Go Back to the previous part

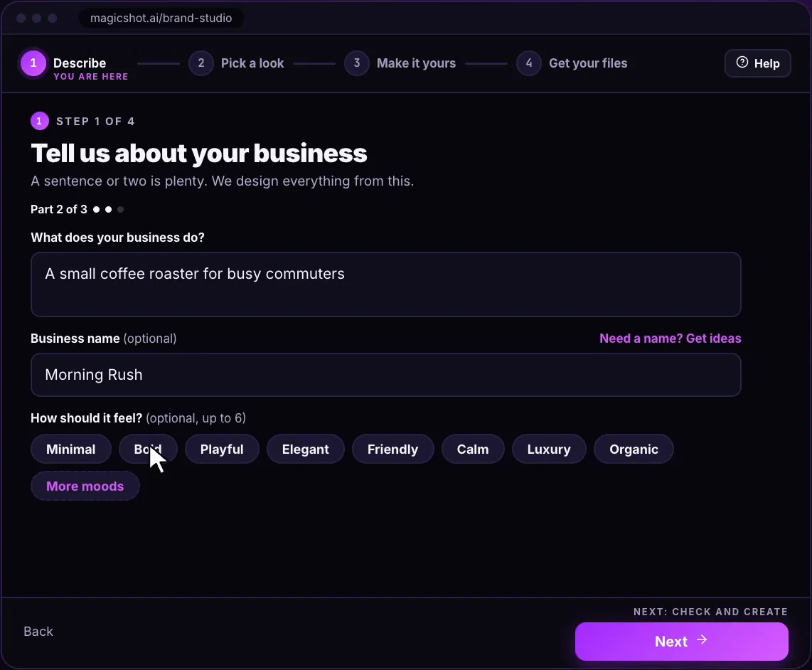pos(38,631)
